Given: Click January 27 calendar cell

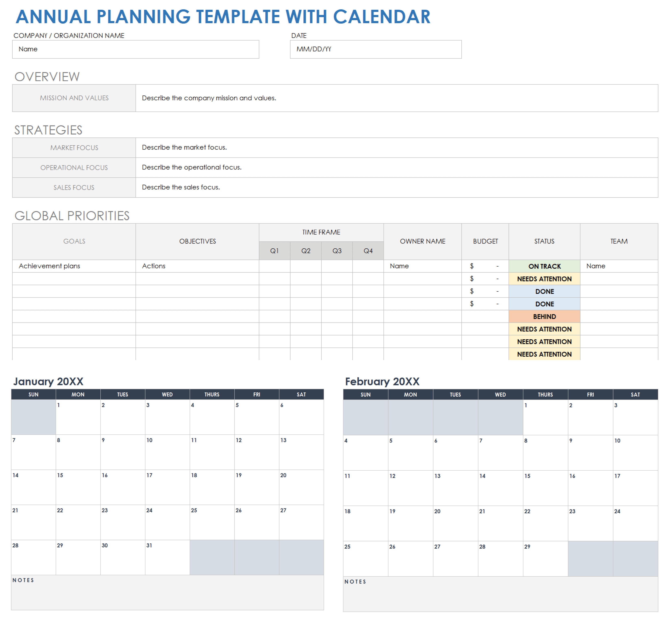Looking at the screenshot, I should [301, 522].
